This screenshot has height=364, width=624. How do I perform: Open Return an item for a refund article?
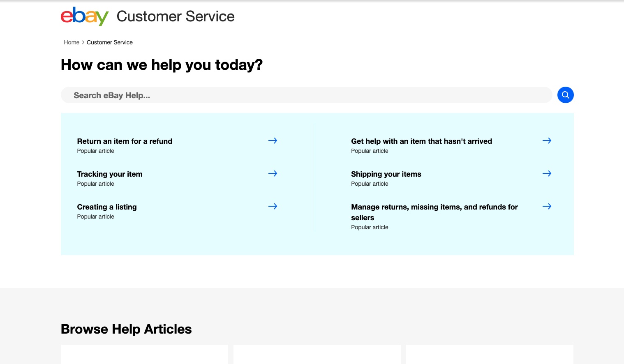(125, 141)
